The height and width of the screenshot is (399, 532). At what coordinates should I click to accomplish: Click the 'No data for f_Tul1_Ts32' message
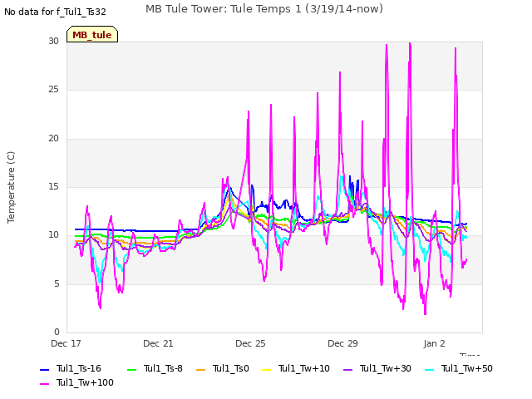click(55, 12)
